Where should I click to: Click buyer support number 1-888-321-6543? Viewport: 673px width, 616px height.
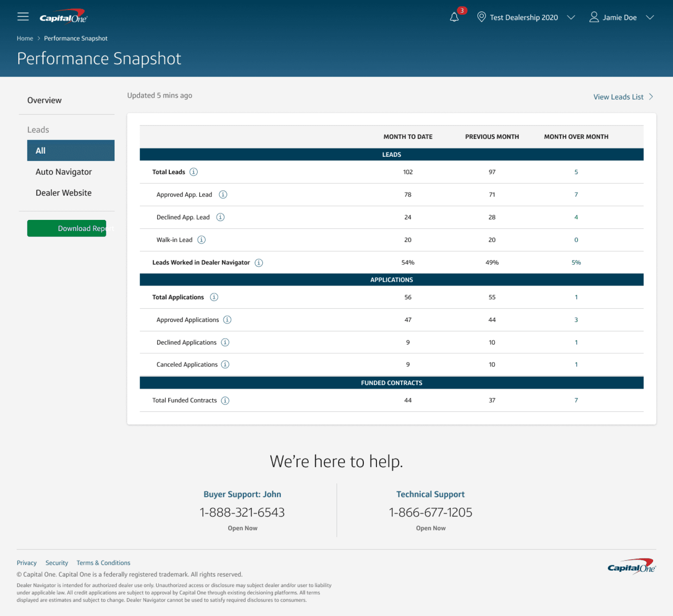(242, 512)
